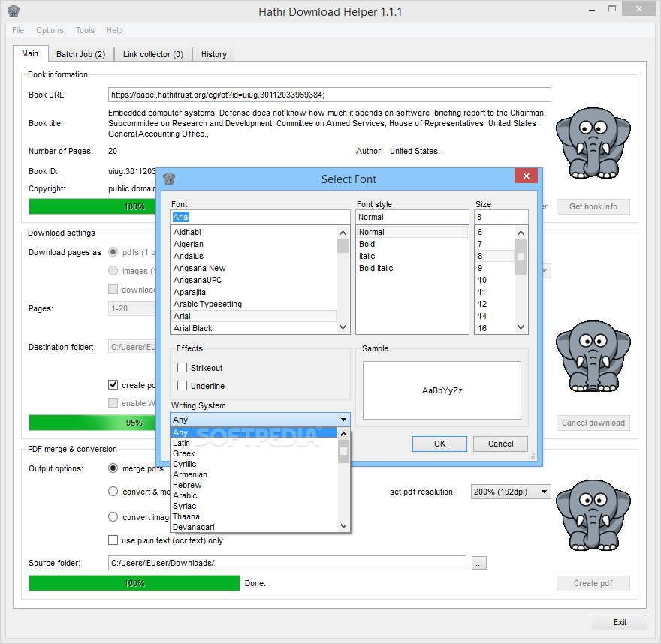The height and width of the screenshot is (644, 661).
Task: Select the pdfs download radio button
Action: click(113, 252)
